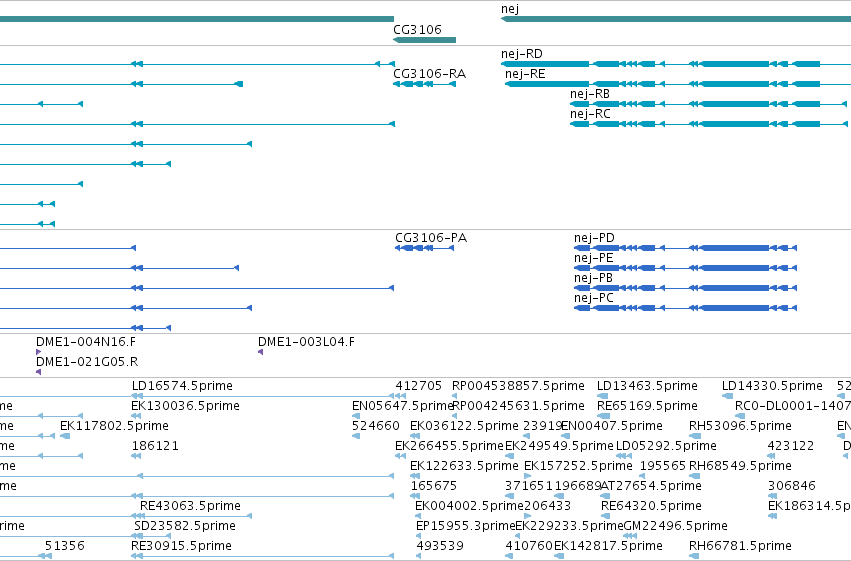Click the EK229233.5prime label

click(x=569, y=526)
